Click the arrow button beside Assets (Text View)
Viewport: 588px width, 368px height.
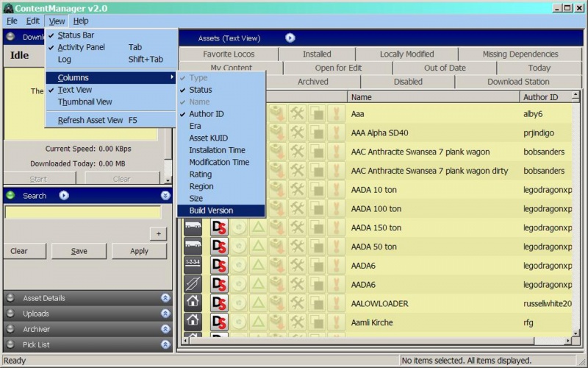point(290,38)
